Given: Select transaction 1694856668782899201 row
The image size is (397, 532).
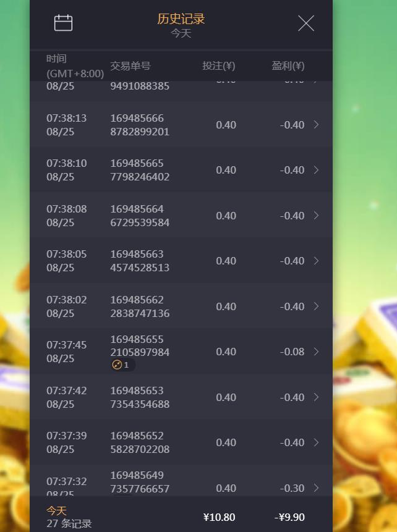Looking at the screenshot, I should (181, 125).
